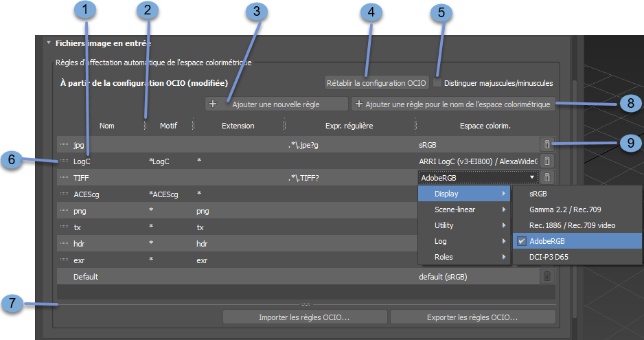This screenshot has height=340, width=644.
Task: Grab the drag handle of the ACEScg rule
Action: 65,194
